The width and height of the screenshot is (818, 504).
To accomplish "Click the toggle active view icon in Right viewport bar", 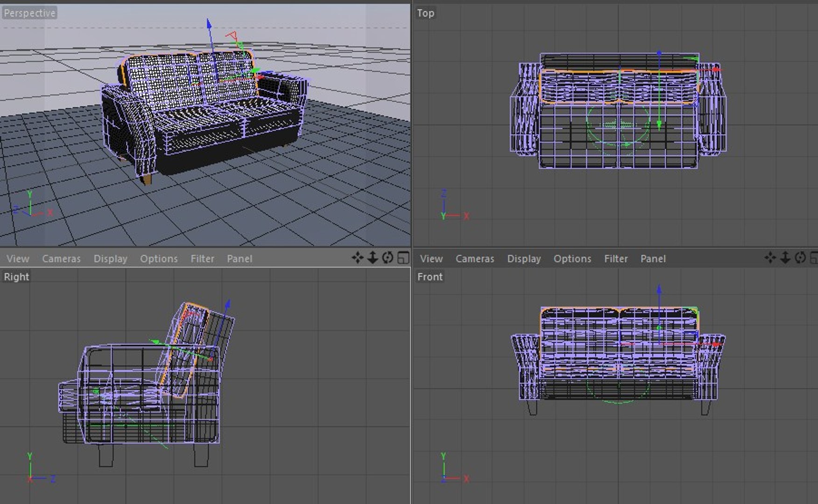I will click(403, 258).
